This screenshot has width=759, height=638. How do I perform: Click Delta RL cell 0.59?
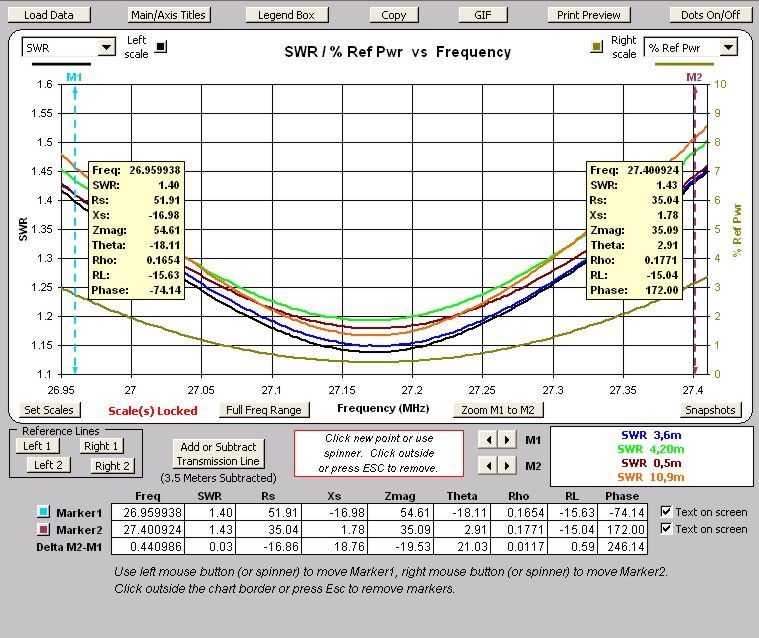tap(572, 547)
